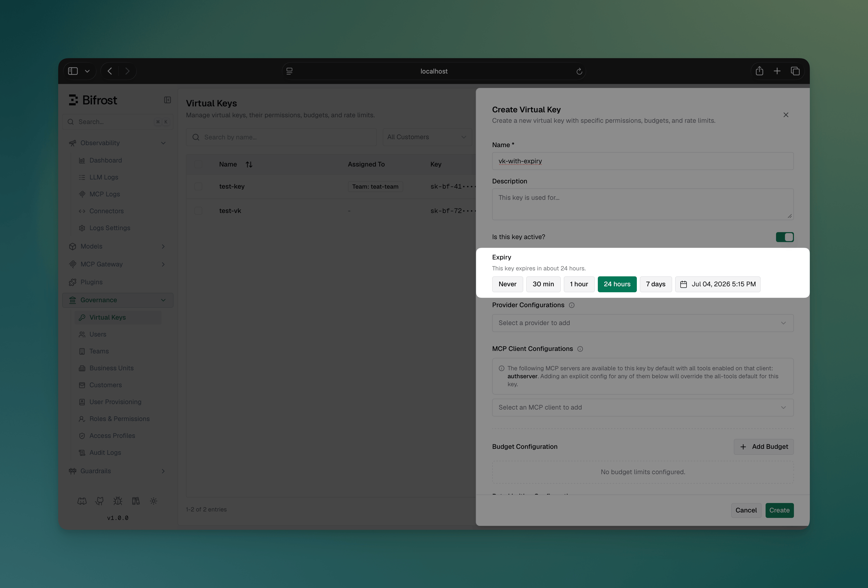Click the bug report icon
The height and width of the screenshot is (588, 868).
click(118, 501)
